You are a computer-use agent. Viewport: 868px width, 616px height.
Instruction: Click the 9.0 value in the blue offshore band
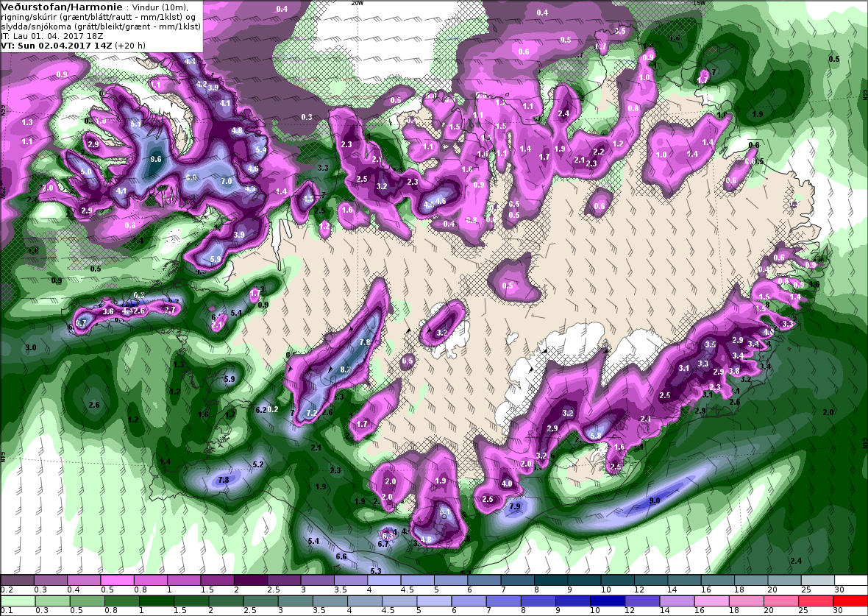(x=655, y=500)
